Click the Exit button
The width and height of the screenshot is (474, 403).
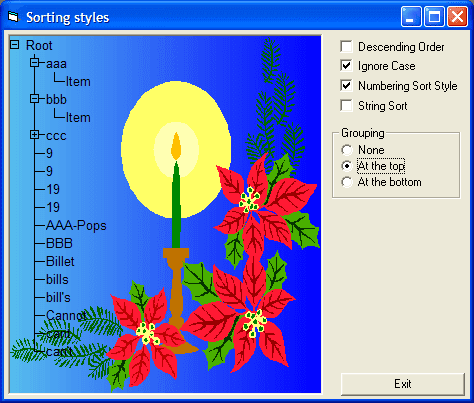403,384
